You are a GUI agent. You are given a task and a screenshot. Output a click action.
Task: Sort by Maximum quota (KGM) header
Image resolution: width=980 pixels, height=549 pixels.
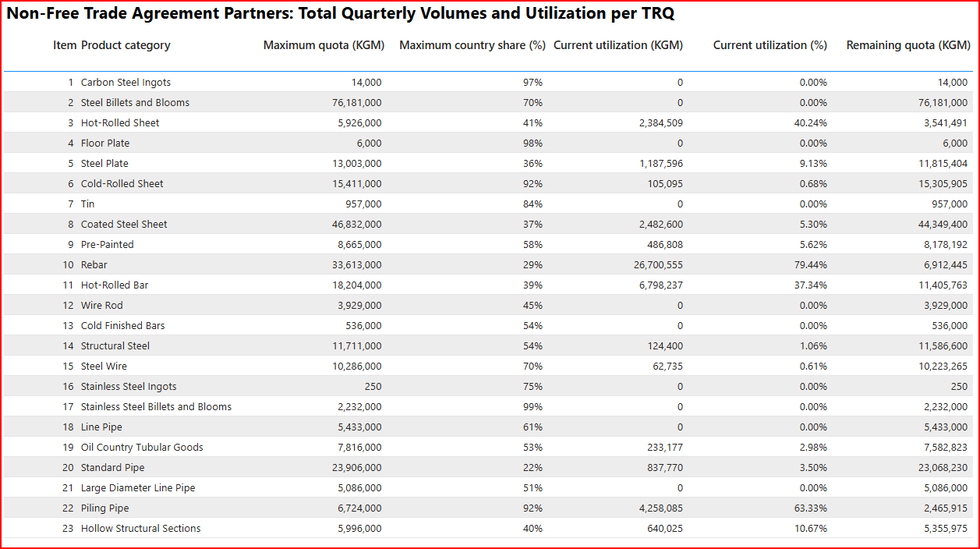(x=324, y=45)
